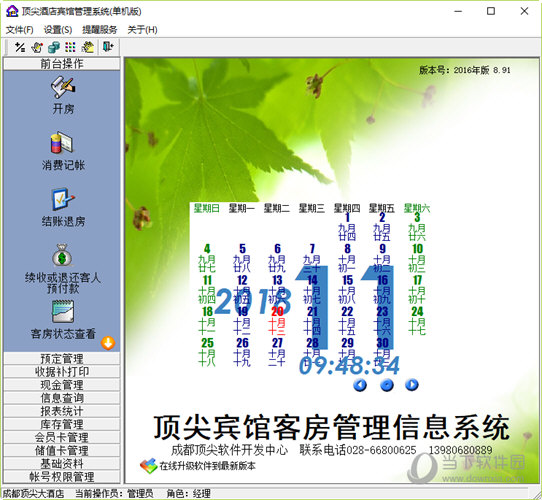Image resolution: width=542 pixels, height=500 pixels.
Task: Click the orange down arrow in sidebar
Action: point(108,343)
